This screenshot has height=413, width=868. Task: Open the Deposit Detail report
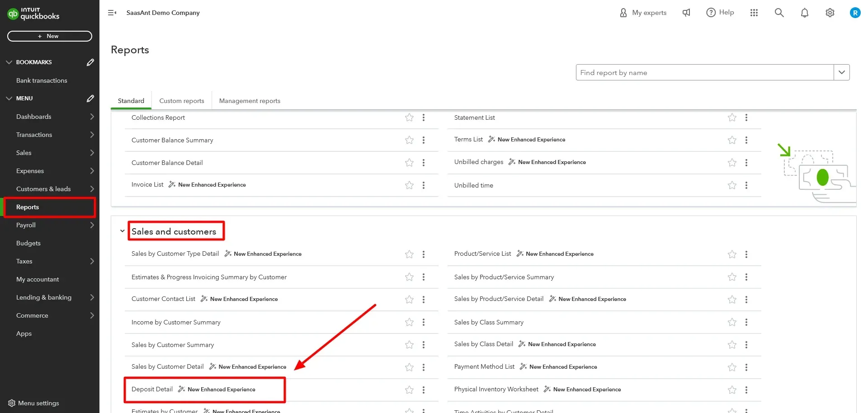click(x=152, y=389)
